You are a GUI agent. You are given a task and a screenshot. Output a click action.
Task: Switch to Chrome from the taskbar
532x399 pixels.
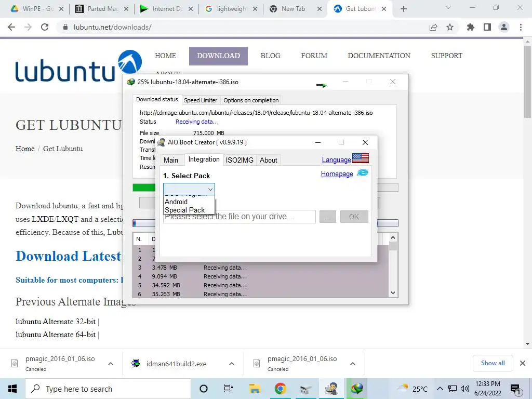coord(280,389)
